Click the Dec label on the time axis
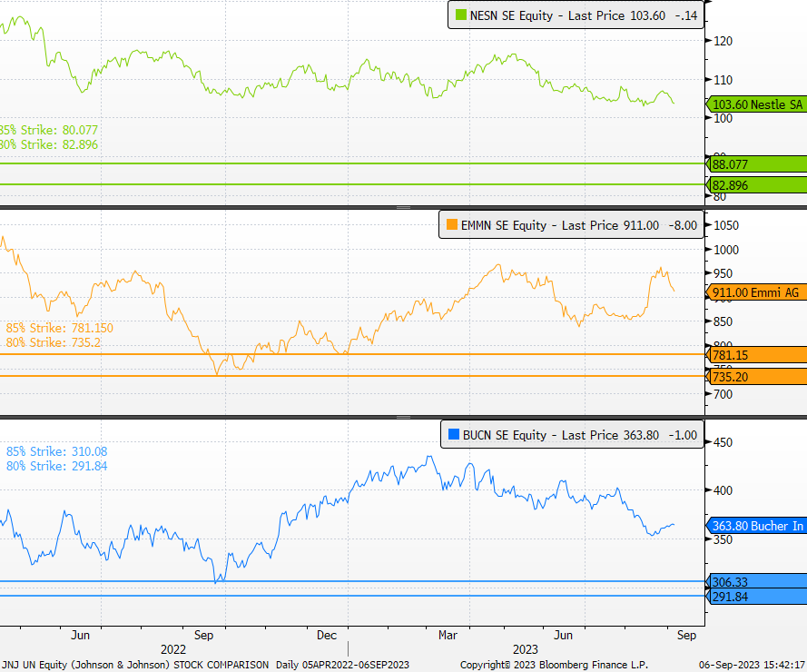The width and height of the screenshot is (807, 672). coord(327,635)
